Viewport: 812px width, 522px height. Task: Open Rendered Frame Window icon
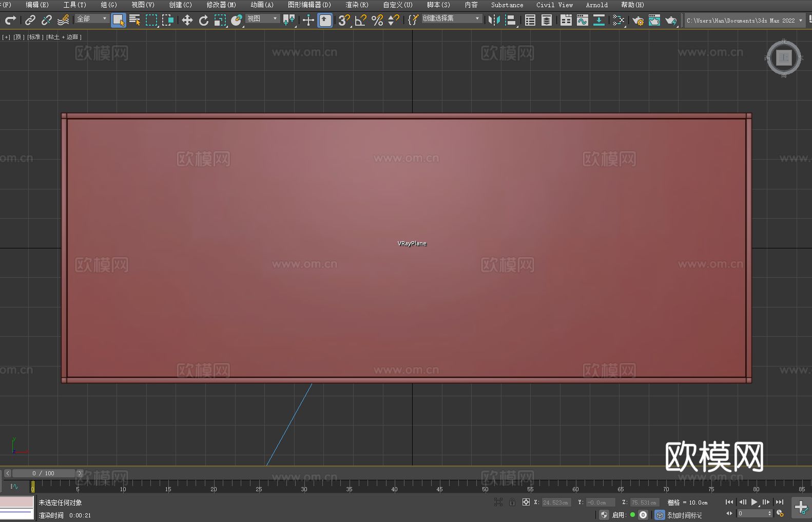click(x=654, y=20)
